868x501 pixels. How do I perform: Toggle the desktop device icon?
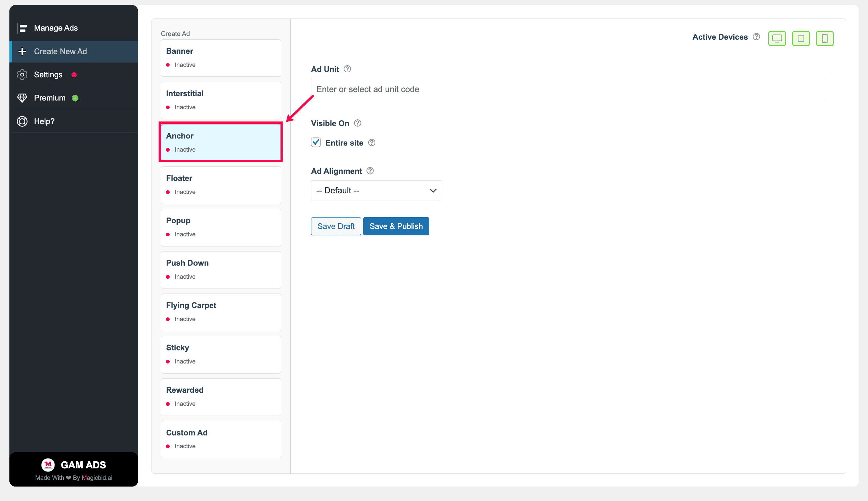tap(777, 38)
